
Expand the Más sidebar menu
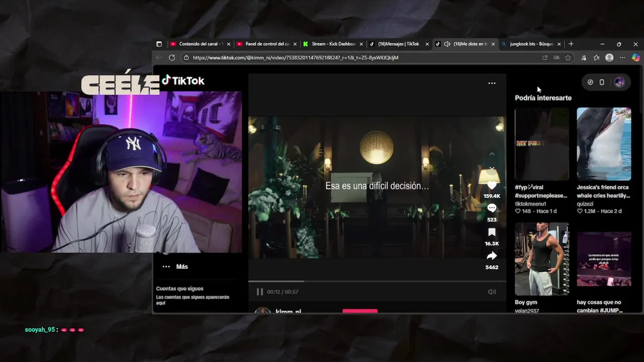(x=175, y=266)
